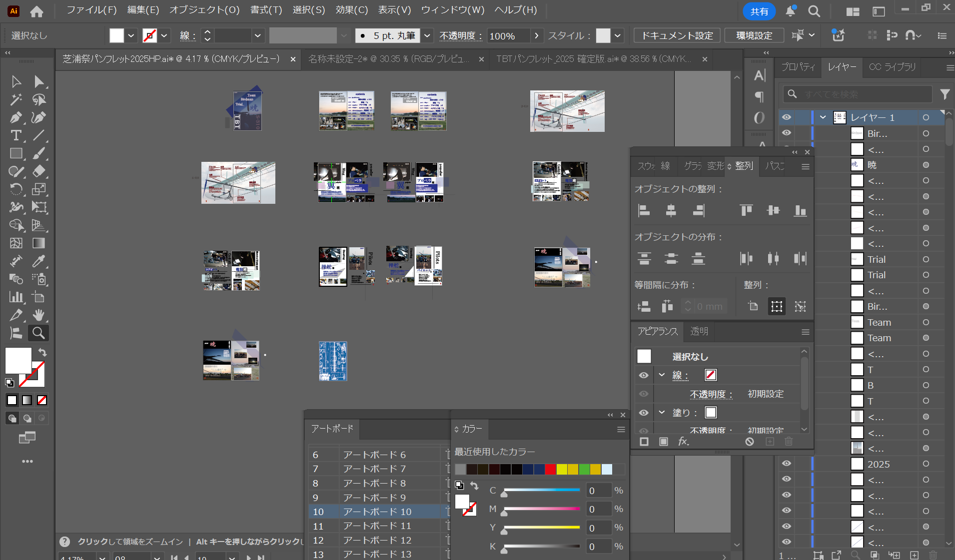Select the Type tool
This screenshot has height=560, width=955.
(x=15, y=135)
